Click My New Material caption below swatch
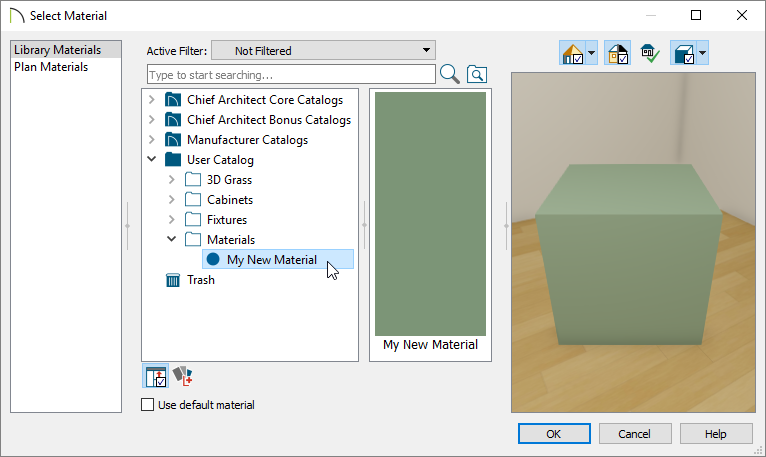The width and height of the screenshot is (766, 457). [x=430, y=345]
